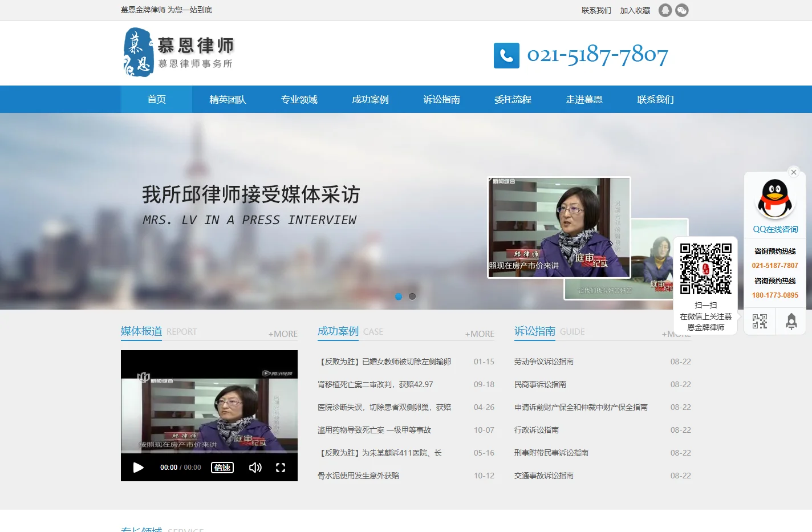
Task: Open 民商事诉讼指南
Action: pos(540,384)
